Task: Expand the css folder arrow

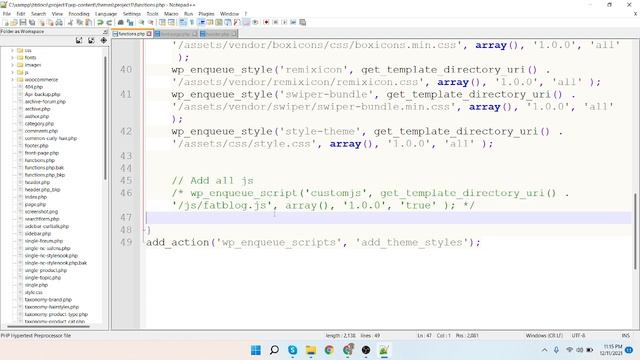Action: click(12, 51)
